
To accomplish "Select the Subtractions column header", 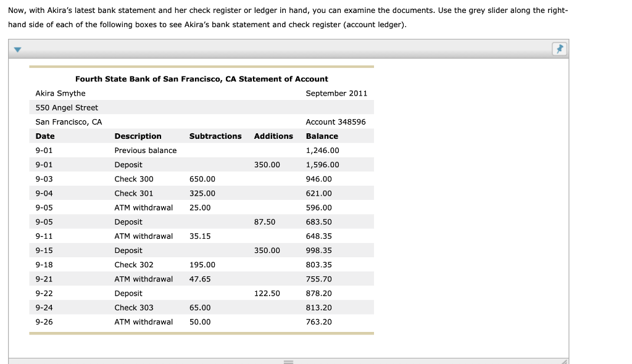I will pyautogui.click(x=215, y=136).
